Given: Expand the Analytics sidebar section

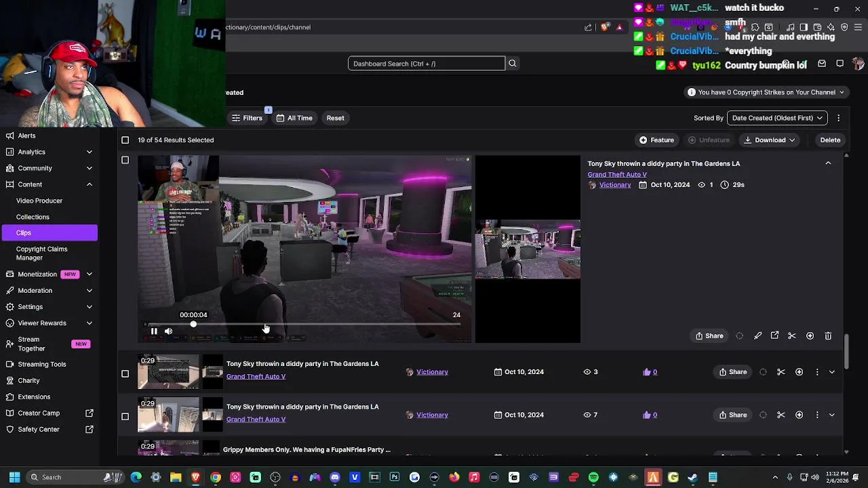Looking at the screenshot, I should (x=89, y=152).
